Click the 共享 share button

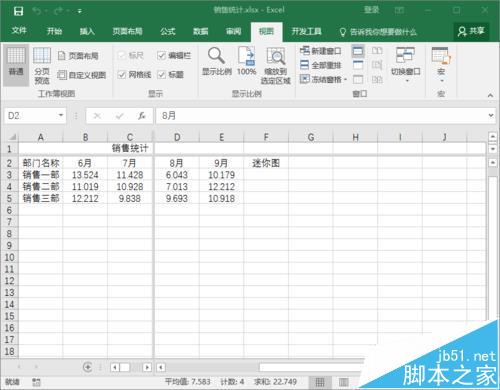(x=471, y=31)
